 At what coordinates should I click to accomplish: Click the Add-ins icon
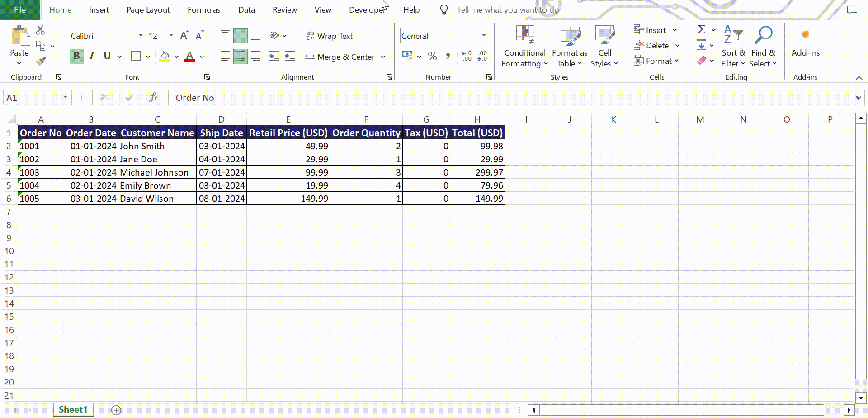805,42
